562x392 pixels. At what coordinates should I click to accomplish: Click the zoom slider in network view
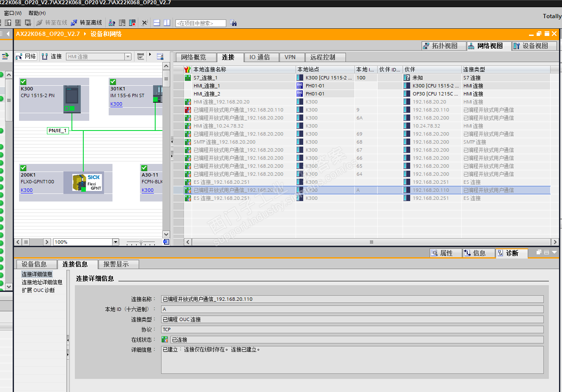(141, 242)
